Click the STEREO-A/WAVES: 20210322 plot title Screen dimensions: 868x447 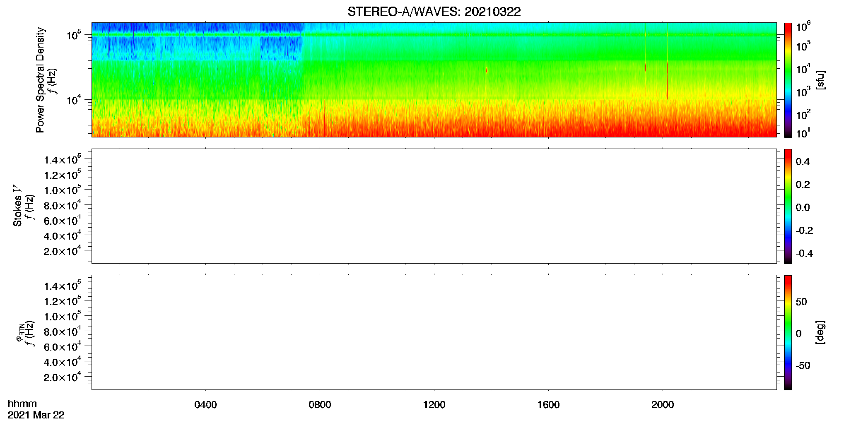pyautogui.click(x=434, y=12)
